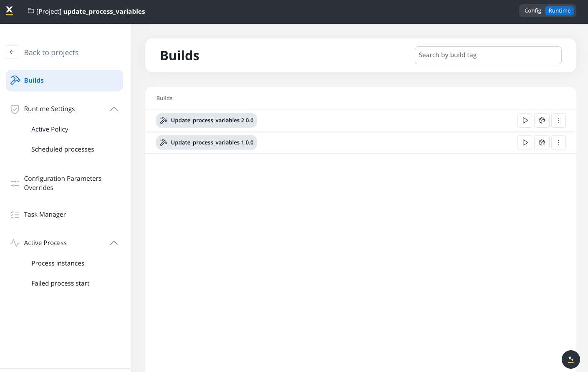Open the Update_process_variables 2.0.0 build tag
Viewport: 588px width, 372px height.
click(x=207, y=121)
